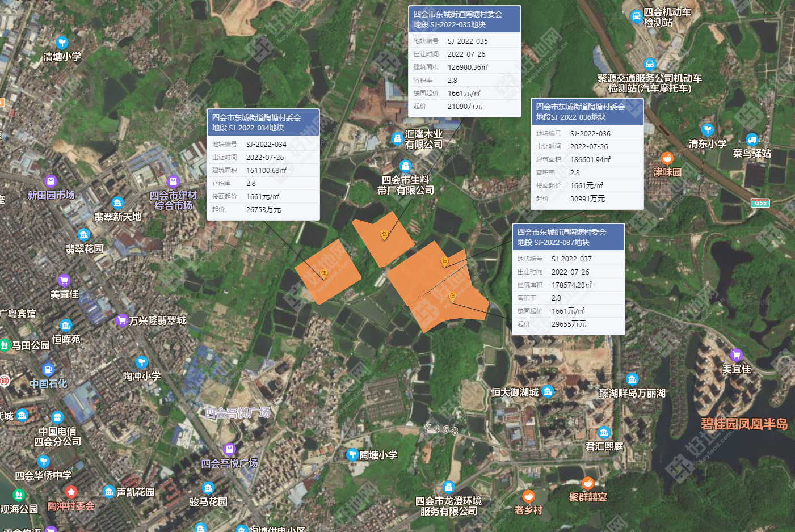Click the 菜鸟驿站 delivery marker icon
Viewport: 795px width, 532px height.
[x=752, y=140]
